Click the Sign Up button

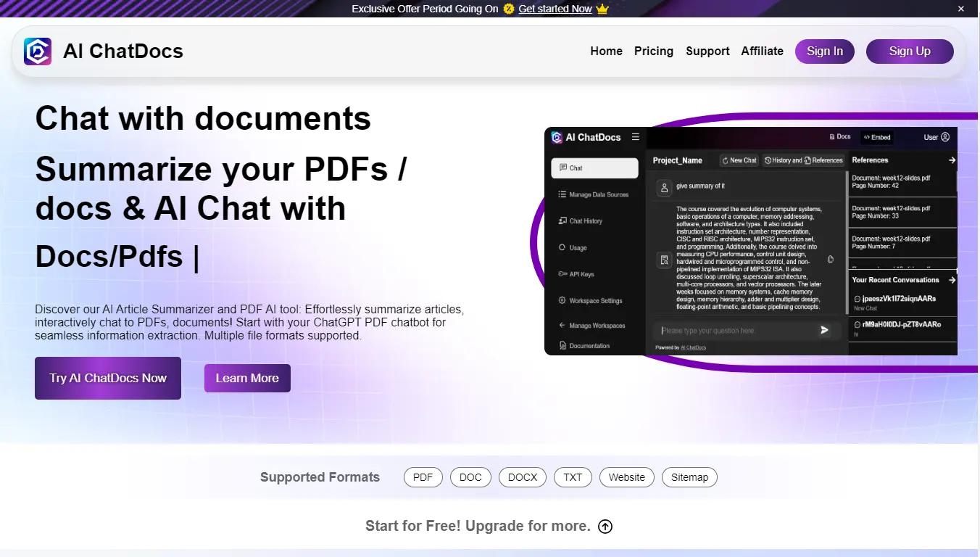[x=910, y=51]
